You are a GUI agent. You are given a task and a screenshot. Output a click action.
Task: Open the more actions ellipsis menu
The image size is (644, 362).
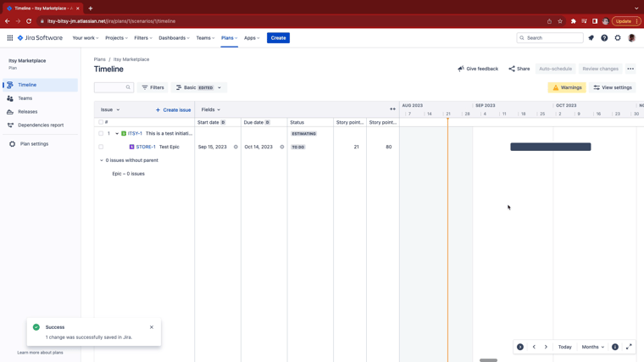pyautogui.click(x=630, y=69)
